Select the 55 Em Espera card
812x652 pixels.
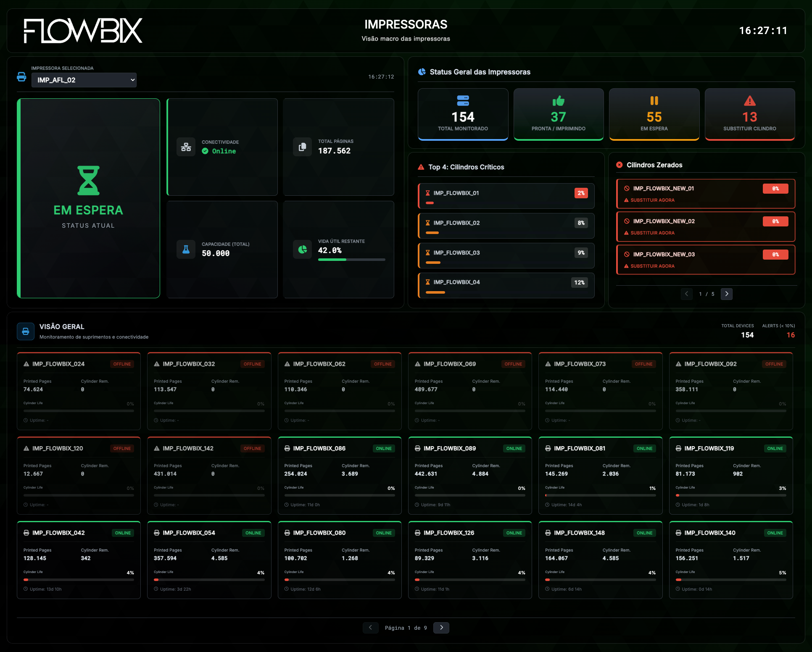click(x=654, y=114)
